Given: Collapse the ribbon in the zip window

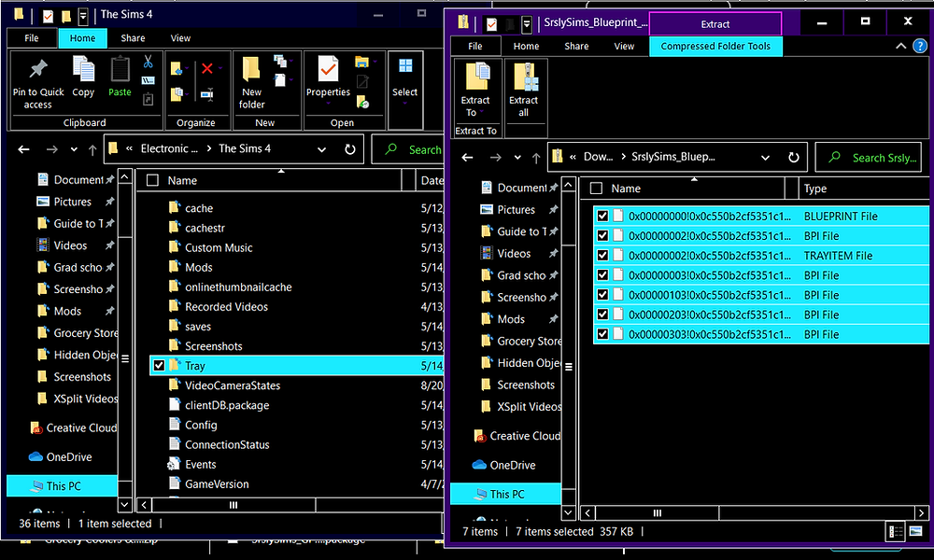Looking at the screenshot, I should [900, 46].
